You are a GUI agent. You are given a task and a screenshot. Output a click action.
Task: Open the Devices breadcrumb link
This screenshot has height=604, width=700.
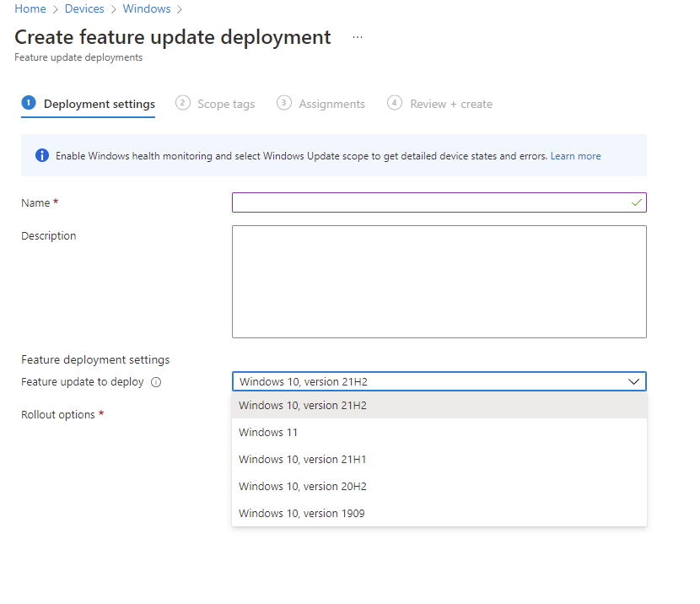(84, 8)
